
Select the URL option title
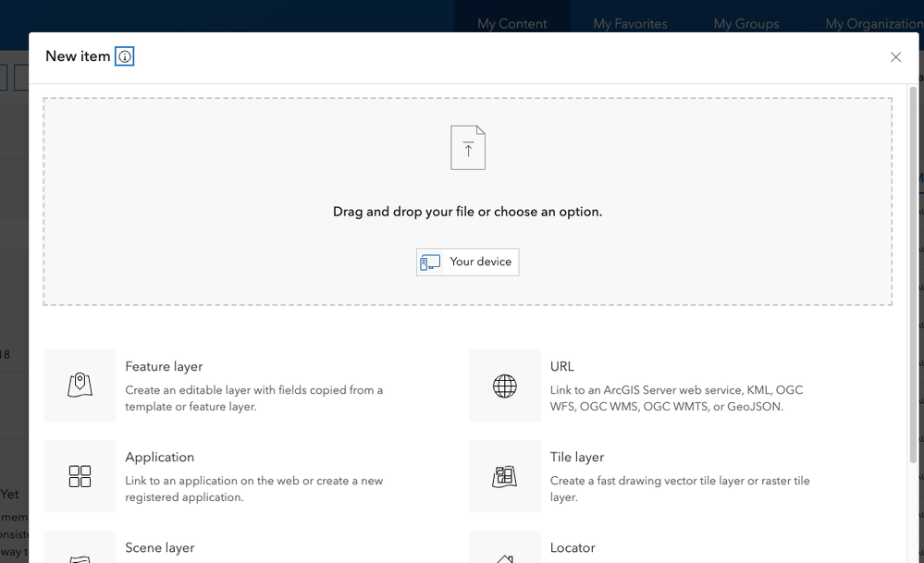562,366
